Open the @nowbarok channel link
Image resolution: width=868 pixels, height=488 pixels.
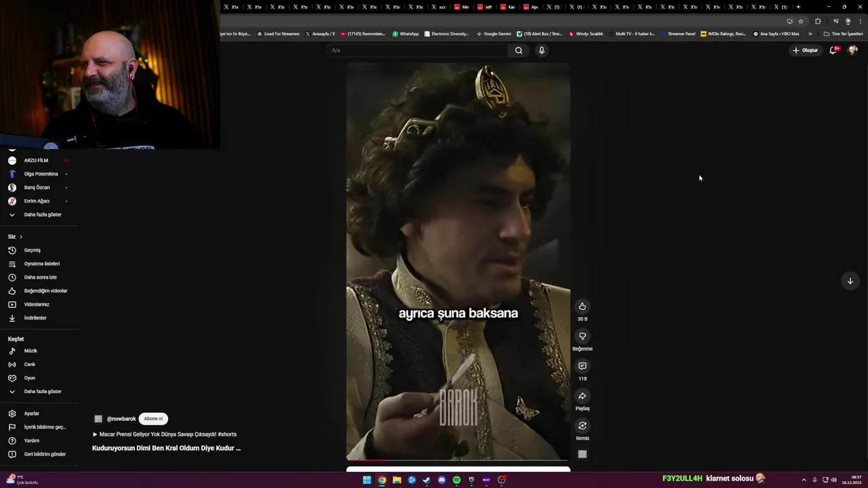121,419
